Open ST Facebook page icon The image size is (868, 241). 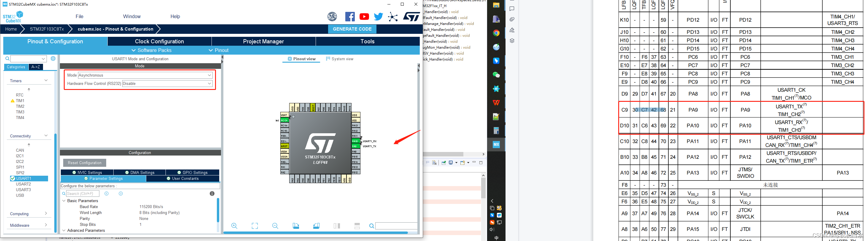350,17
